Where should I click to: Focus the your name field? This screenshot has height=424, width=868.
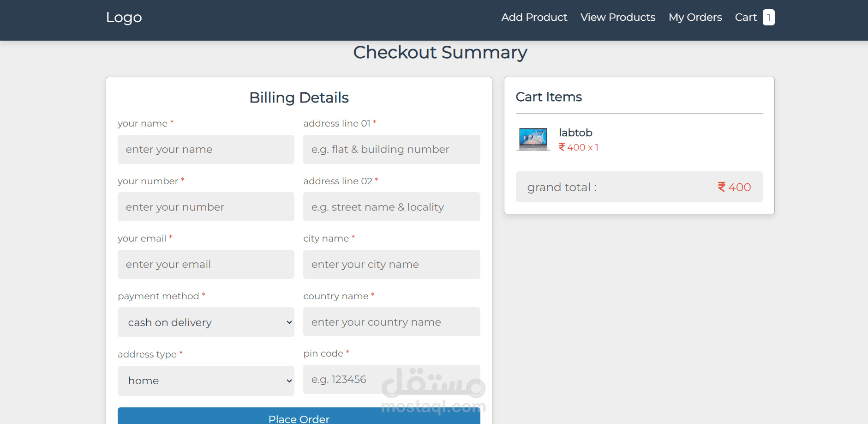206,149
